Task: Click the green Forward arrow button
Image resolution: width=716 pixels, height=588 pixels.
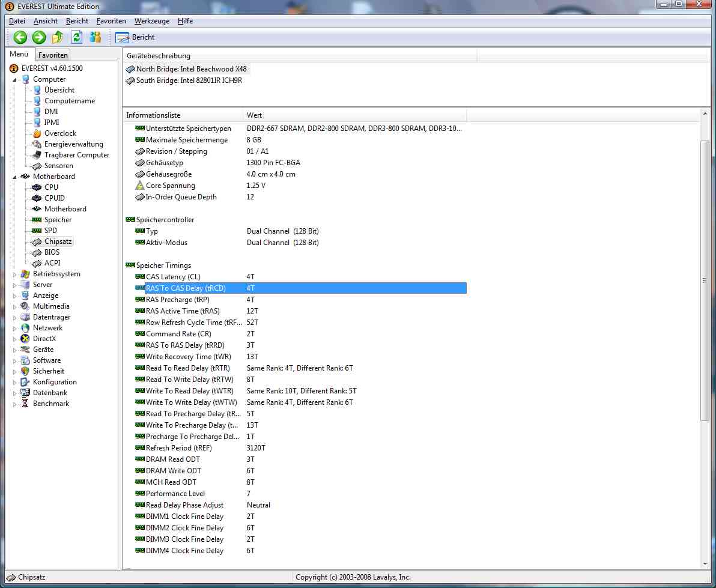Action: coord(39,37)
